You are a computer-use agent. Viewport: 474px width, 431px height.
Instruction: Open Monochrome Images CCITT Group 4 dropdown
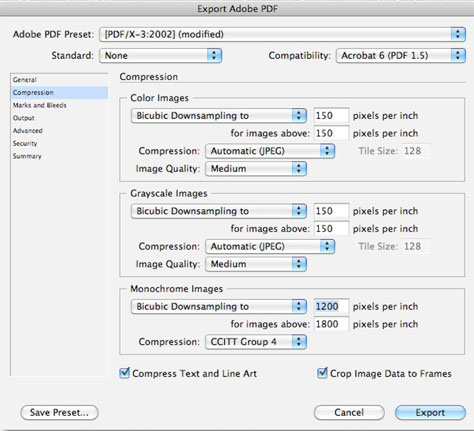(256, 342)
